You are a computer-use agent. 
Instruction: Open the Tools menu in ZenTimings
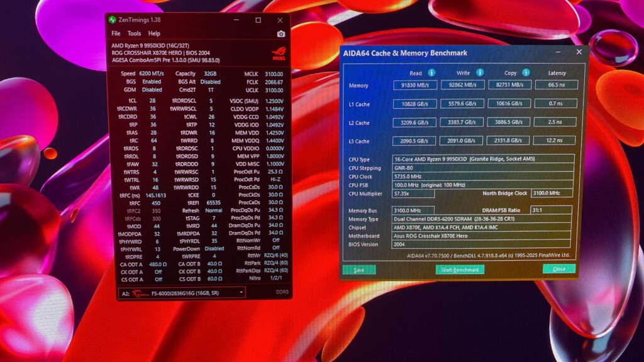point(135,34)
